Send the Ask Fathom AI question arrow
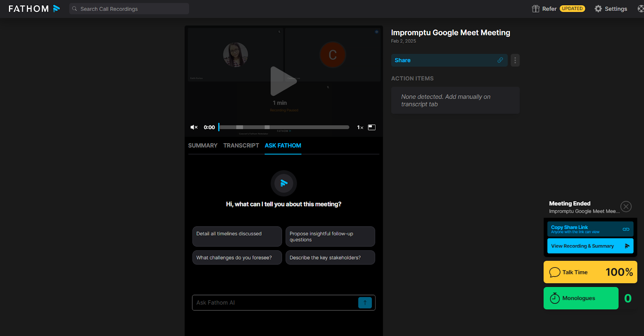 (x=365, y=303)
